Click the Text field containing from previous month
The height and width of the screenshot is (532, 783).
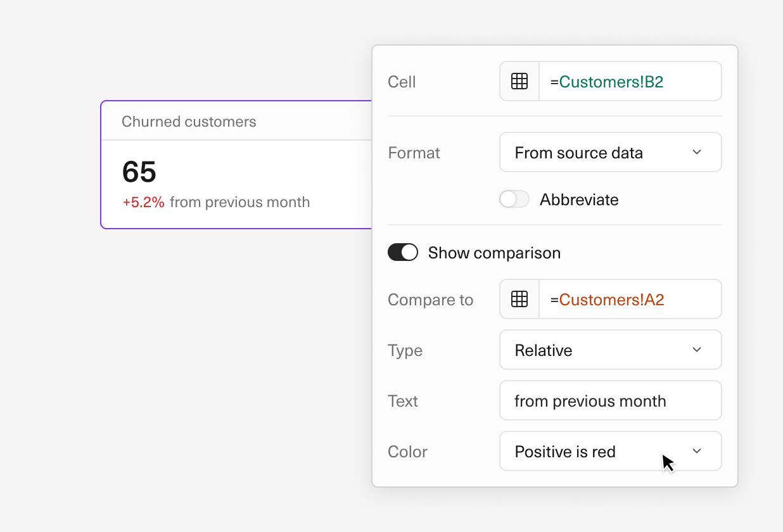coord(610,400)
